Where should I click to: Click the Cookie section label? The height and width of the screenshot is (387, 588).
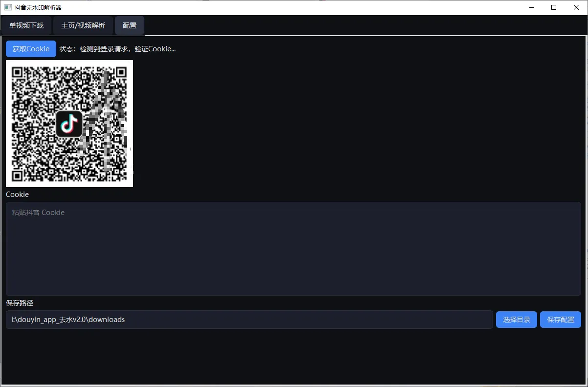point(17,194)
